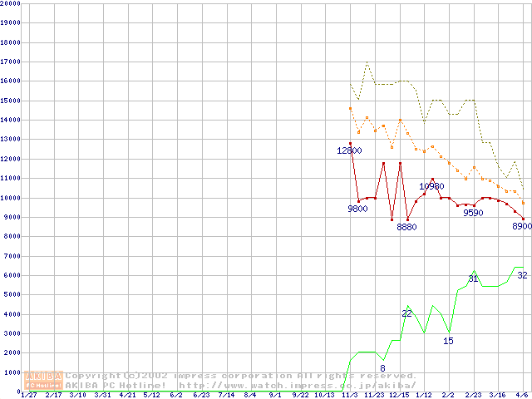Select the 1/27 date axis marker

pos(28,395)
